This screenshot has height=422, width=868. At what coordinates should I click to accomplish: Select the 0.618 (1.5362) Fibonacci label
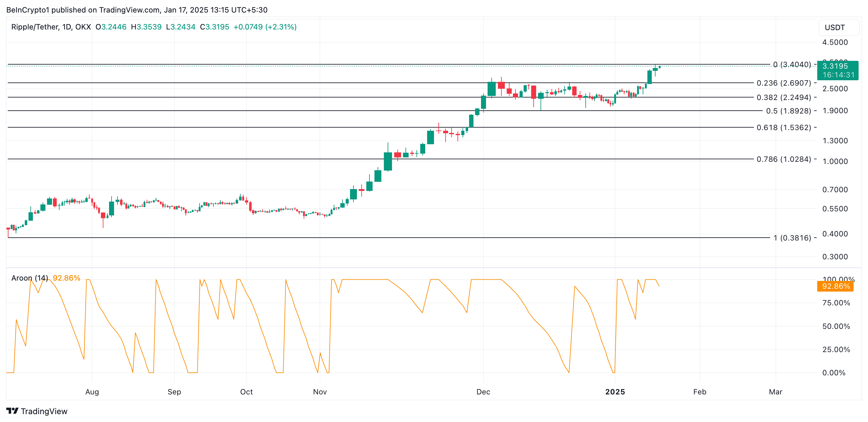click(x=783, y=127)
